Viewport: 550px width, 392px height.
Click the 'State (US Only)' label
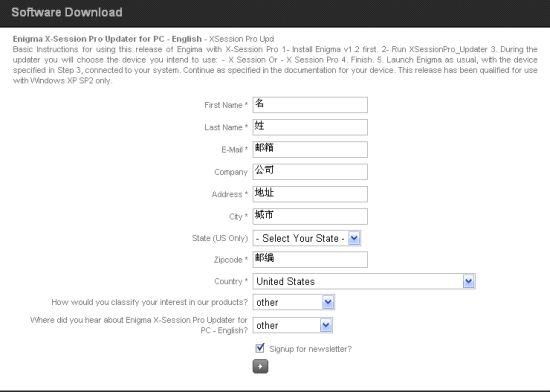click(x=220, y=238)
